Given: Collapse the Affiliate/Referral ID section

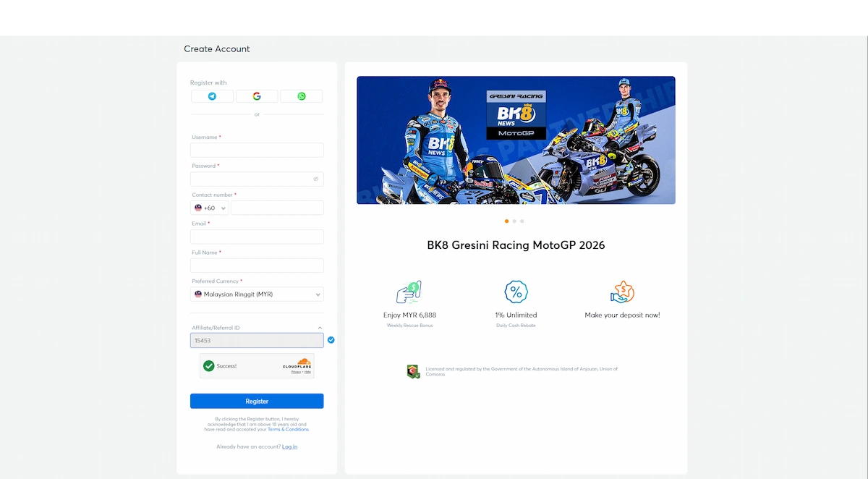Looking at the screenshot, I should click(x=320, y=328).
